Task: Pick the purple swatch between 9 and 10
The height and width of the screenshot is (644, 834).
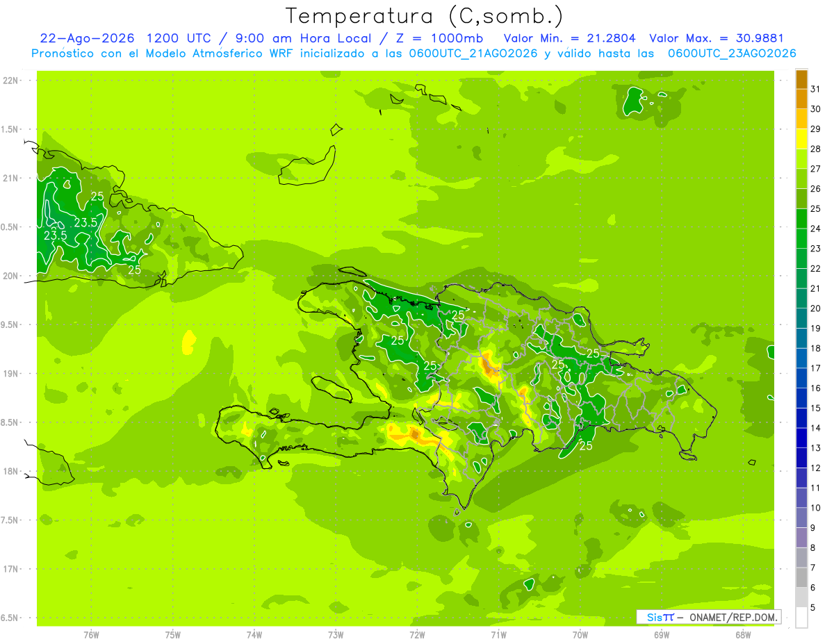Action: coord(801,518)
